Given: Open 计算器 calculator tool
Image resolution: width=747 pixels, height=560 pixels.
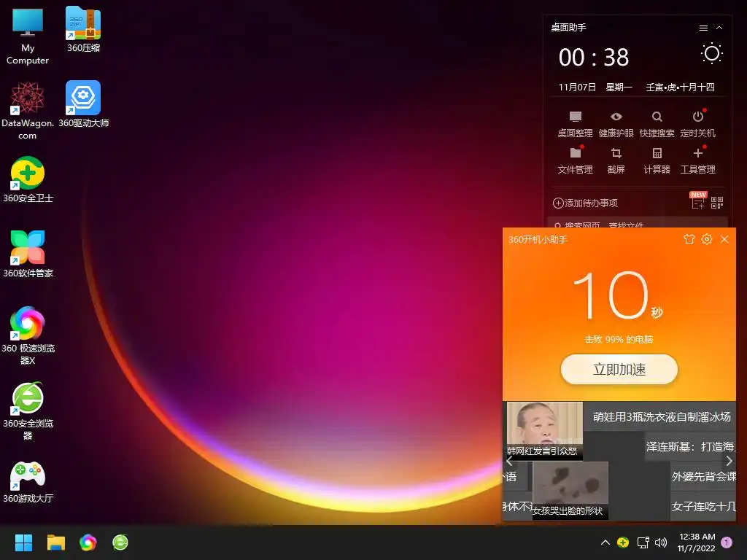Looking at the screenshot, I should (657, 160).
